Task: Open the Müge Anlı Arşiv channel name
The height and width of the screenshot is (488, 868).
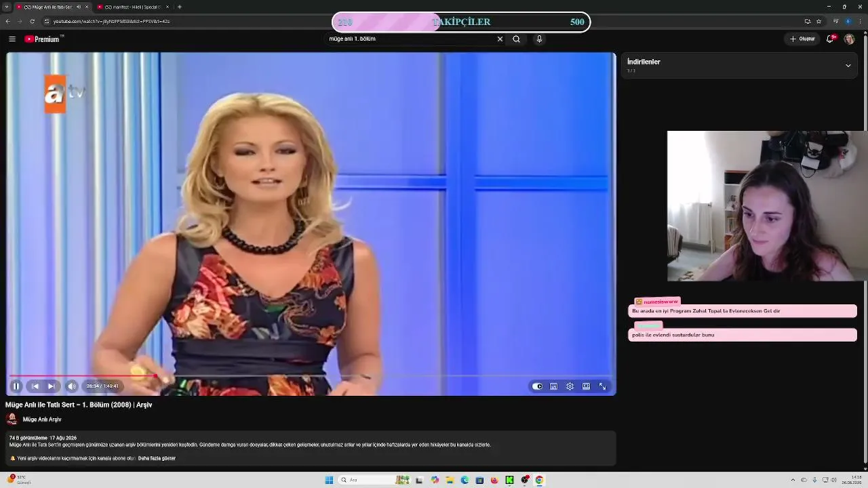Action: [42, 420]
